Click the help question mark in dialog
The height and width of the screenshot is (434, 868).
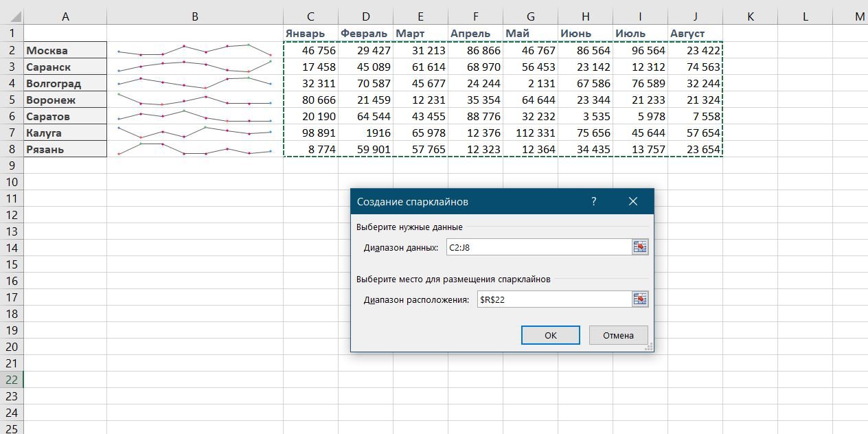click(593, 202)
